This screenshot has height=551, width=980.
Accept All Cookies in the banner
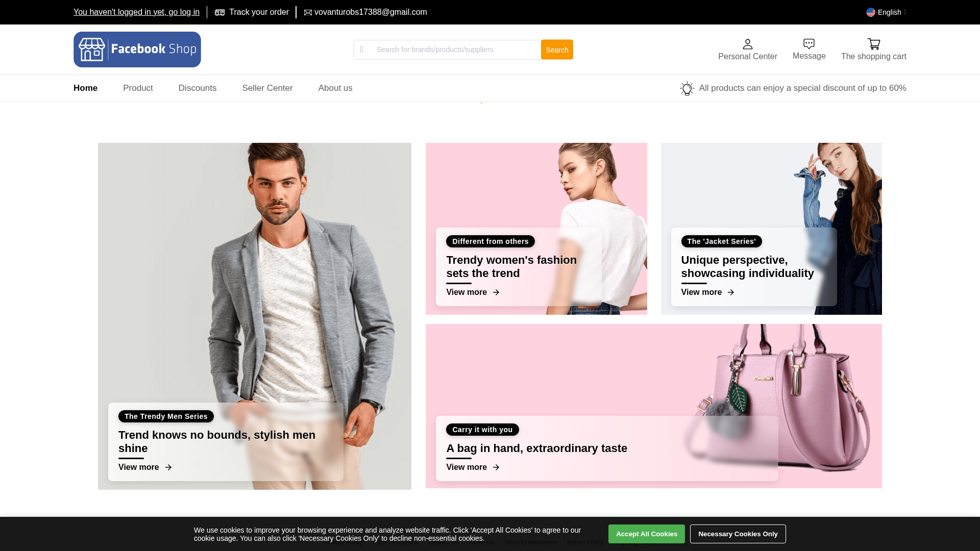[x=646, y=534]
